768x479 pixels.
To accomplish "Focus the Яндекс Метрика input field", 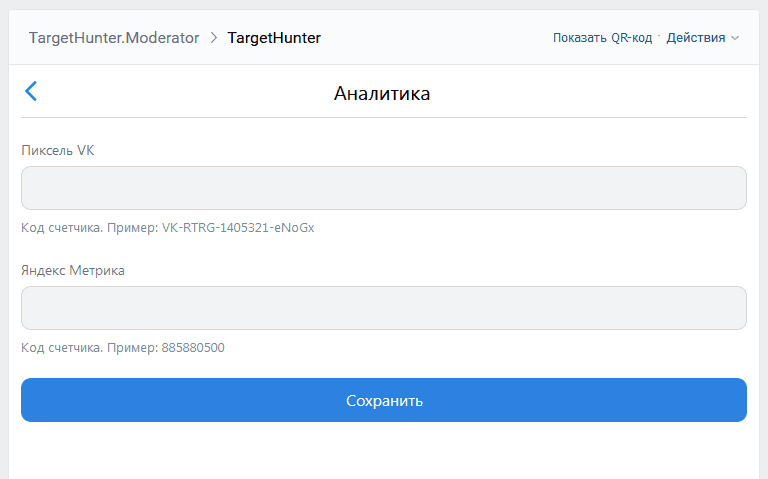I will pos(384,308).
